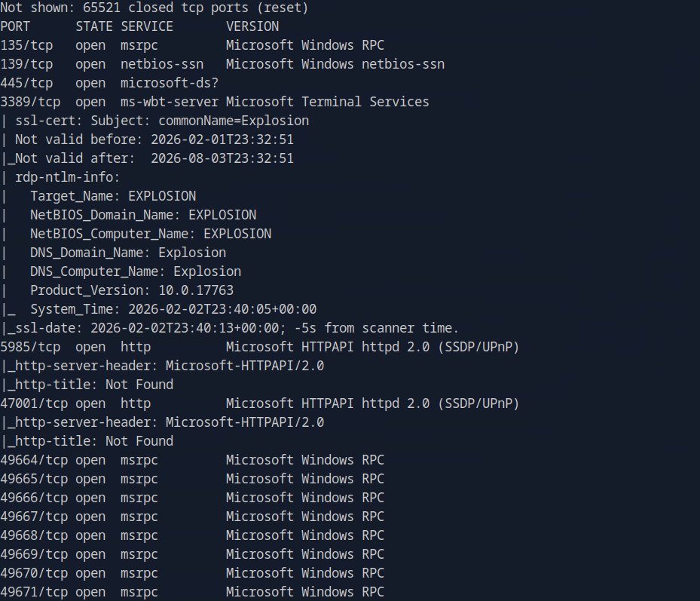The height and width of the screenshot is (601, 700).
Task: Click the VERSION column header
Action: [252, 26]
